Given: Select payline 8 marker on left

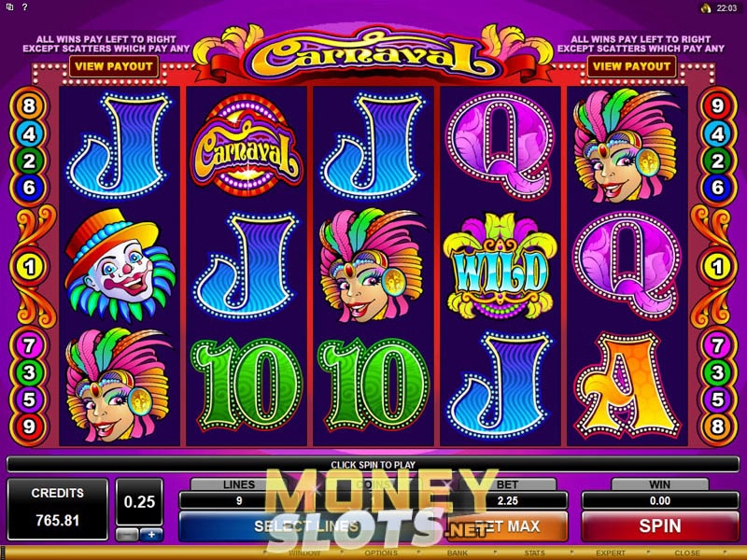Looking at the screenshot, I should [x=29, y=105].
